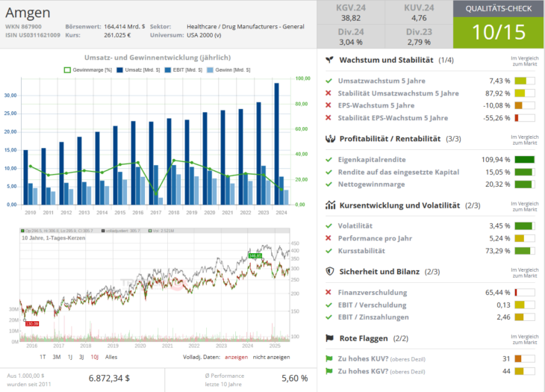The height and width of the screenshot is (392, 545).
Task: Click the Umsatzwachstum 5 Jahre comparison bar
Action: 525,81
